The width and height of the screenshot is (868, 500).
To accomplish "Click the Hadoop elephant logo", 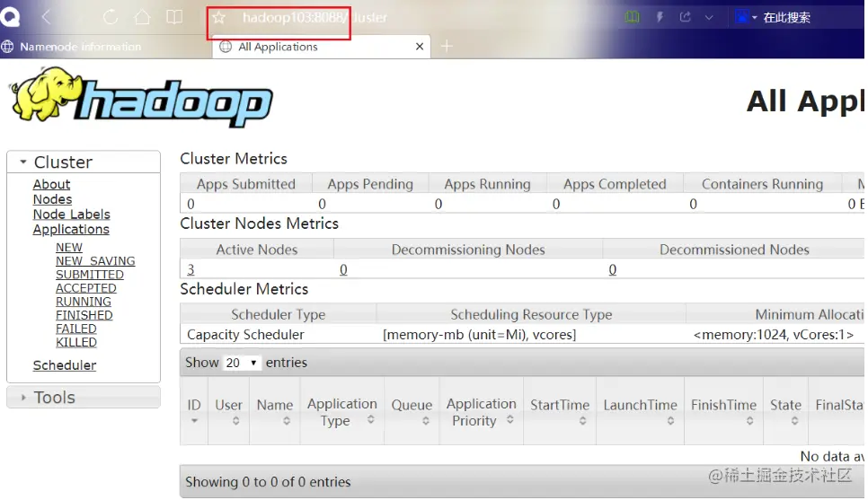I will pos(141,96).
